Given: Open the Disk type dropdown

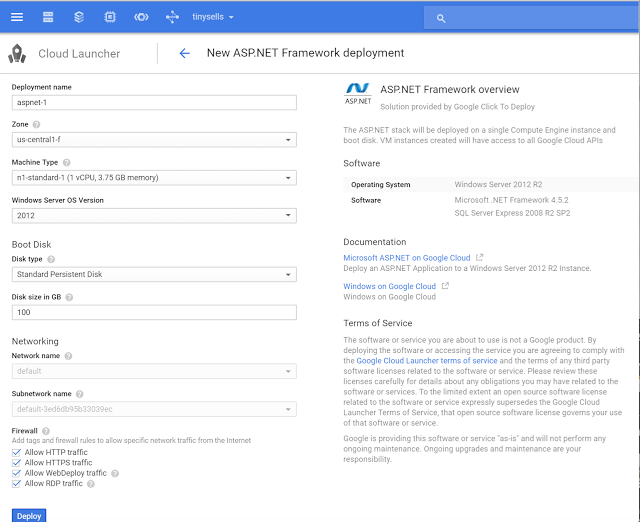Looking at the screenshot, I should click(x=153, y=274).
